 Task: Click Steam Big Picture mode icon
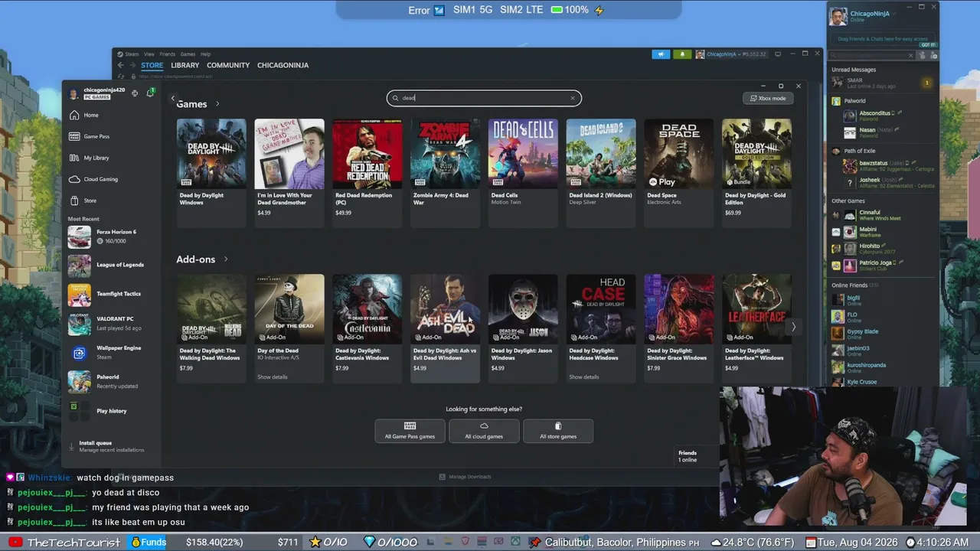tap(778, 54)
